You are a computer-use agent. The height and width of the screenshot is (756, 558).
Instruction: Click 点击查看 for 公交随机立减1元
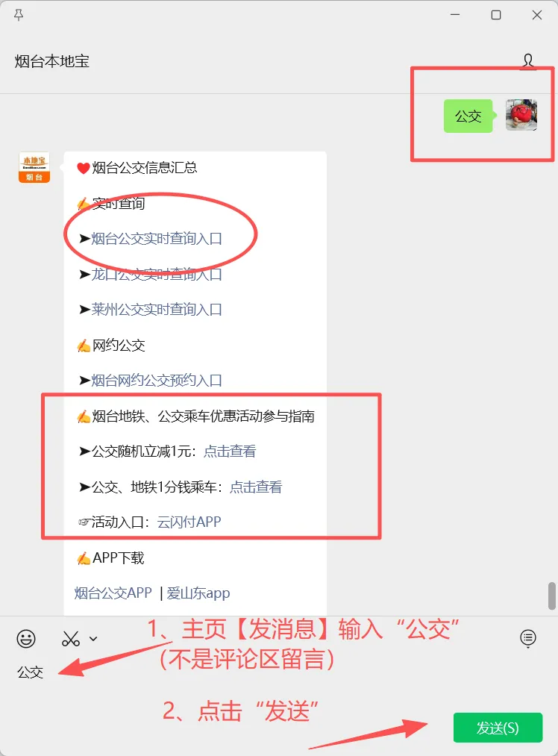[230, 452]
